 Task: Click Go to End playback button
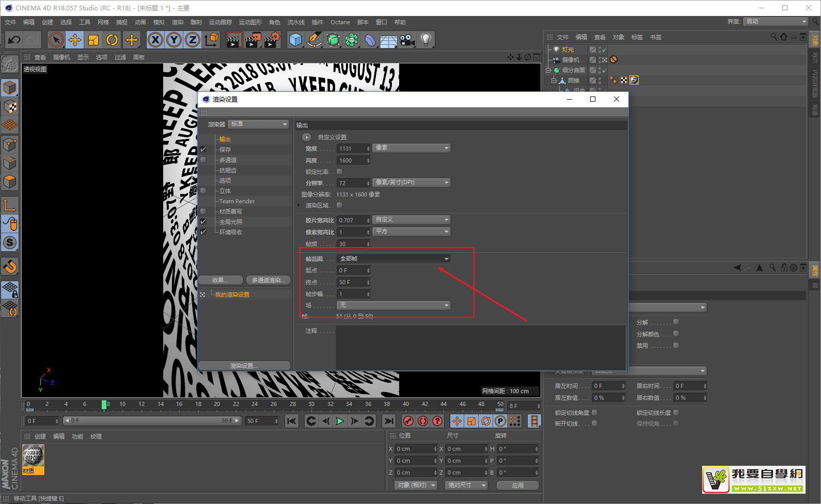389,421
